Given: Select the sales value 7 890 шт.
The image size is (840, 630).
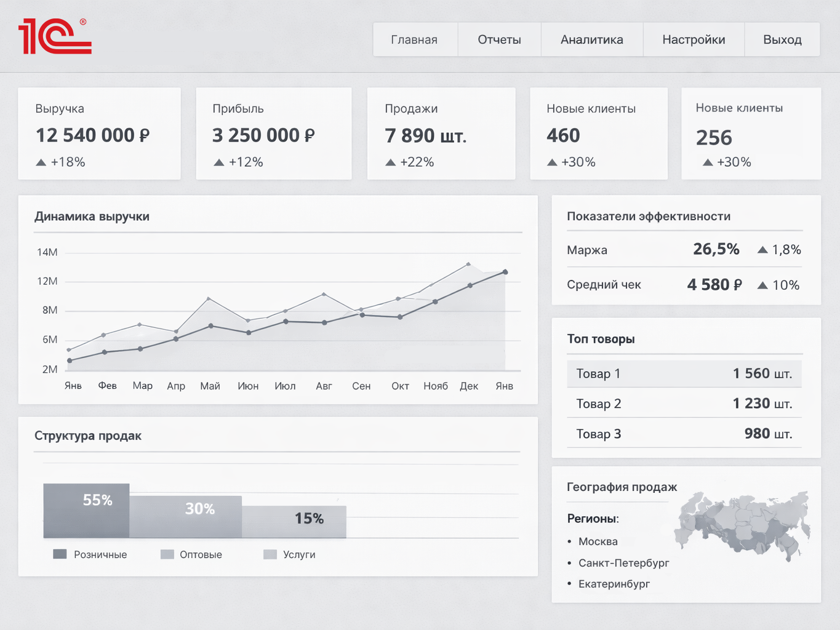Looking at the screenshot, I should pos(426,135).
